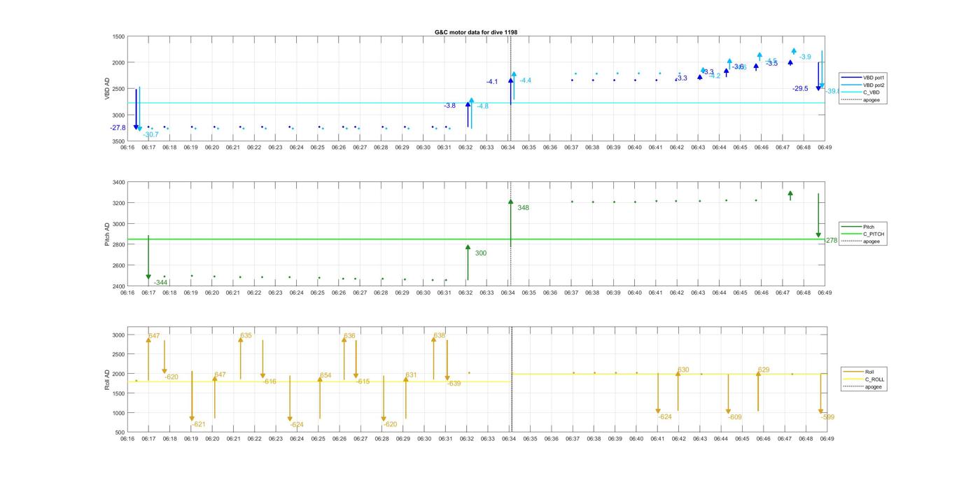Screen dimensions: 980x485
Task: Click the 06:16 x-axis tick under Pitch plot
Action: pos(127,293)
